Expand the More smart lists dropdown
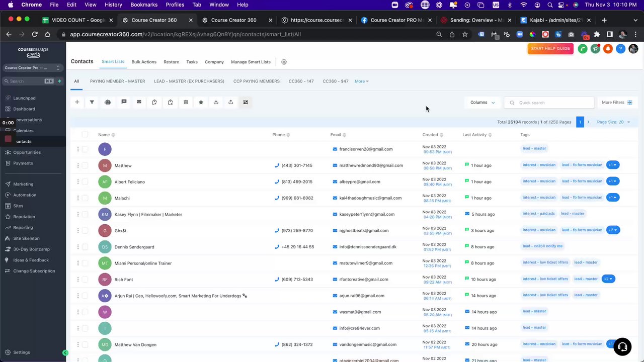Screen dimensions: 644x362 coord(361,81)
